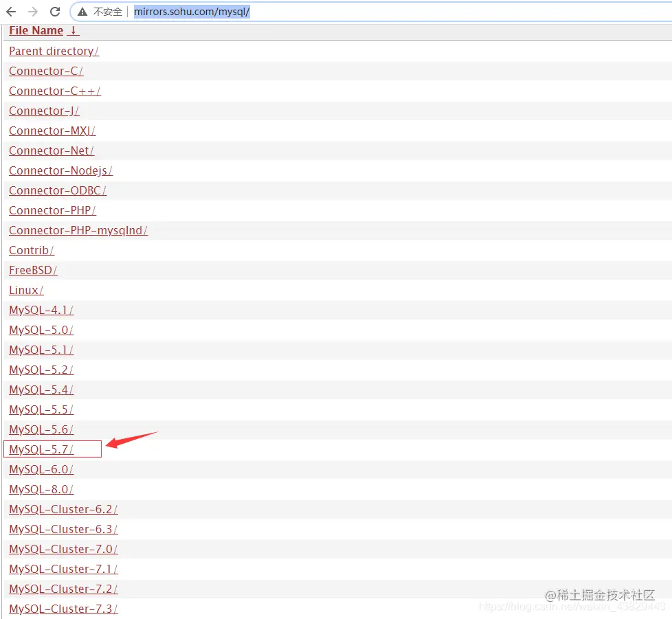
Task: Open the Connector-C++ folder
Action: pos(55,91)
